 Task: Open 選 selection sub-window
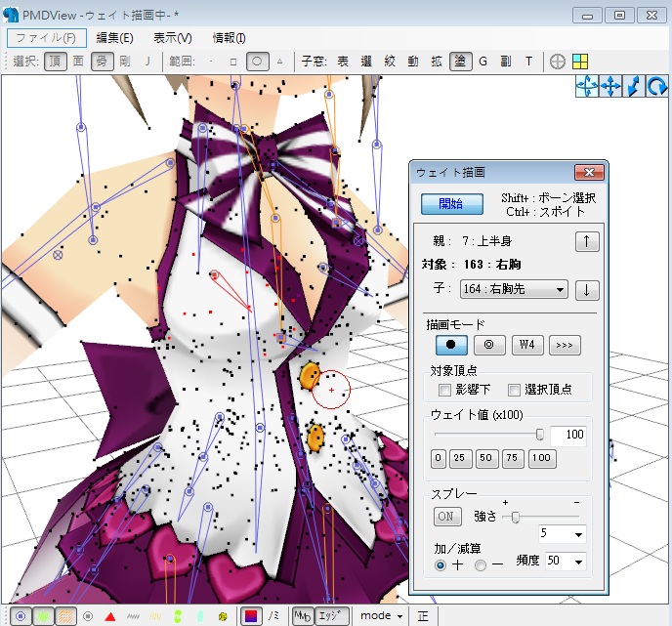[x=366, y=62]
